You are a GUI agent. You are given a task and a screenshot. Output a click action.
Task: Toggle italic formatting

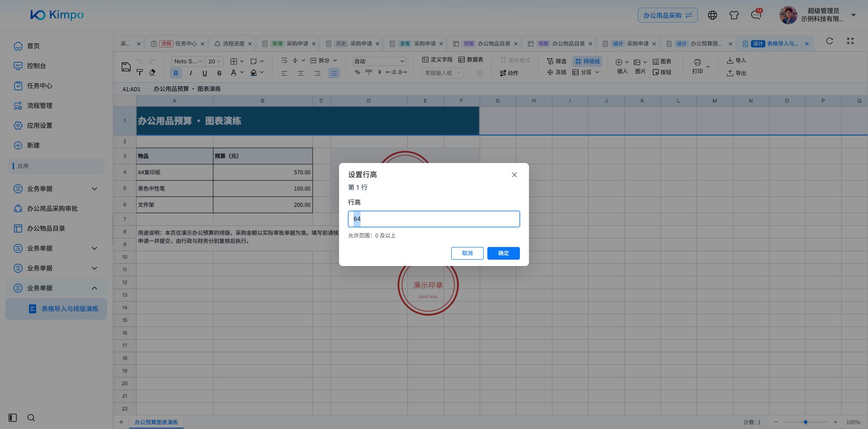(191, 73)
